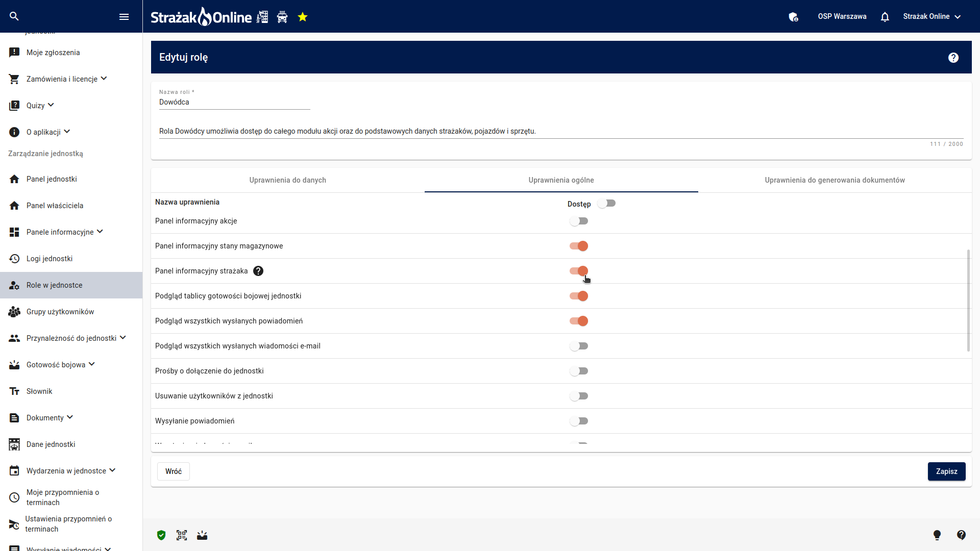Disable Panel informacyjny stany magazynowe
The width and height of the screenshot is (980, 551).
pyautogui.click(x=579, y=246)
